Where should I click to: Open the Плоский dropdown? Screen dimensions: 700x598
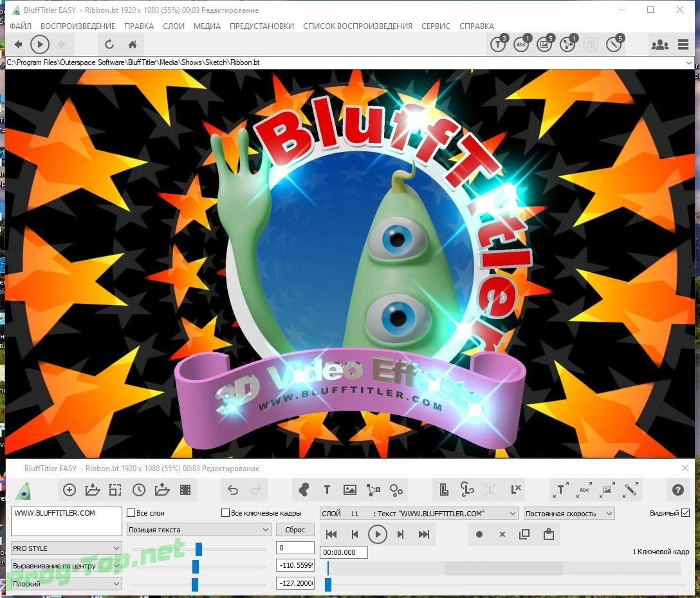coord(66,584)
